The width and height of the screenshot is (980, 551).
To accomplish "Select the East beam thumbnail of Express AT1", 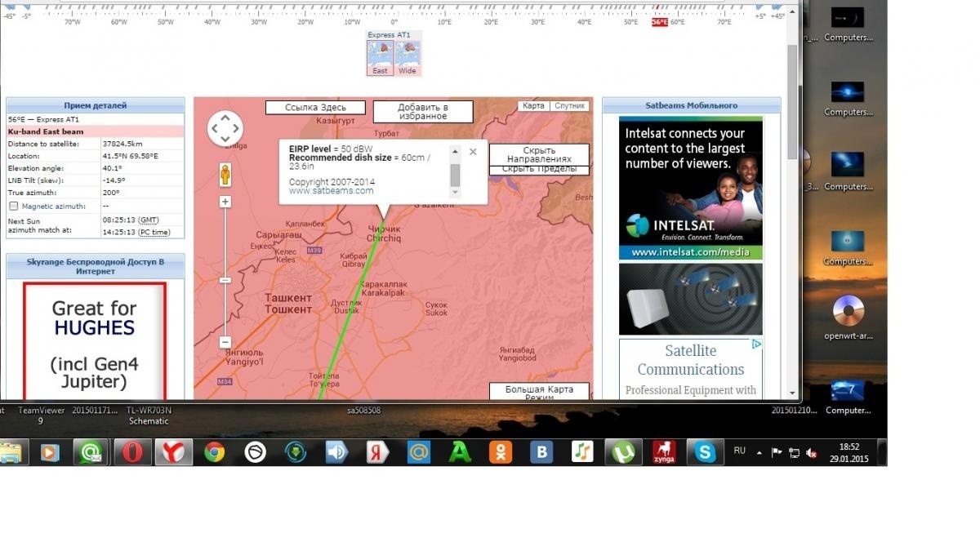I will tap(381, 58).
